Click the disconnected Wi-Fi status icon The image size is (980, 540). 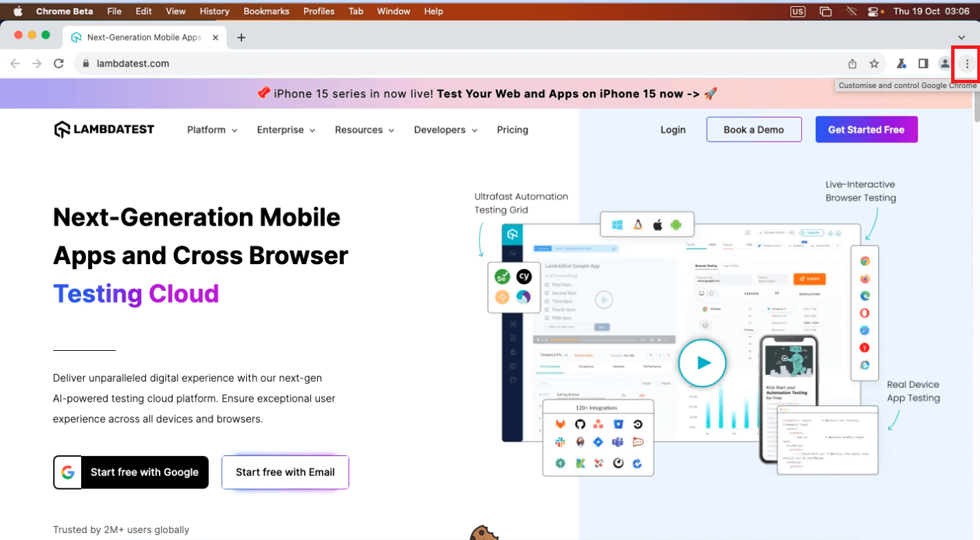coord(851,11)
